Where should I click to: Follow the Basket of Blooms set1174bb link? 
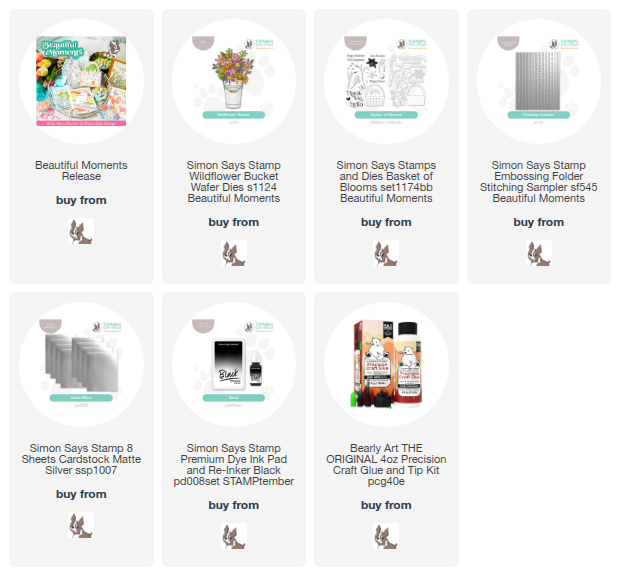click(x=386, y=182)
